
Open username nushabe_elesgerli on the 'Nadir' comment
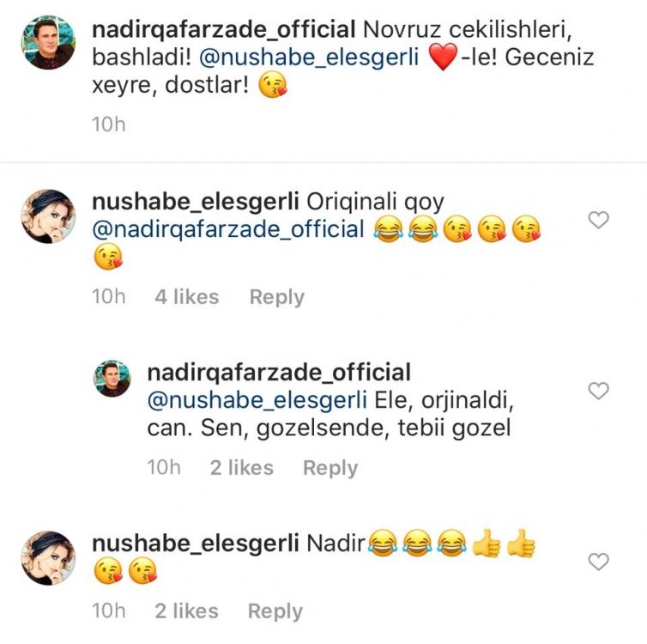point(194,543)
